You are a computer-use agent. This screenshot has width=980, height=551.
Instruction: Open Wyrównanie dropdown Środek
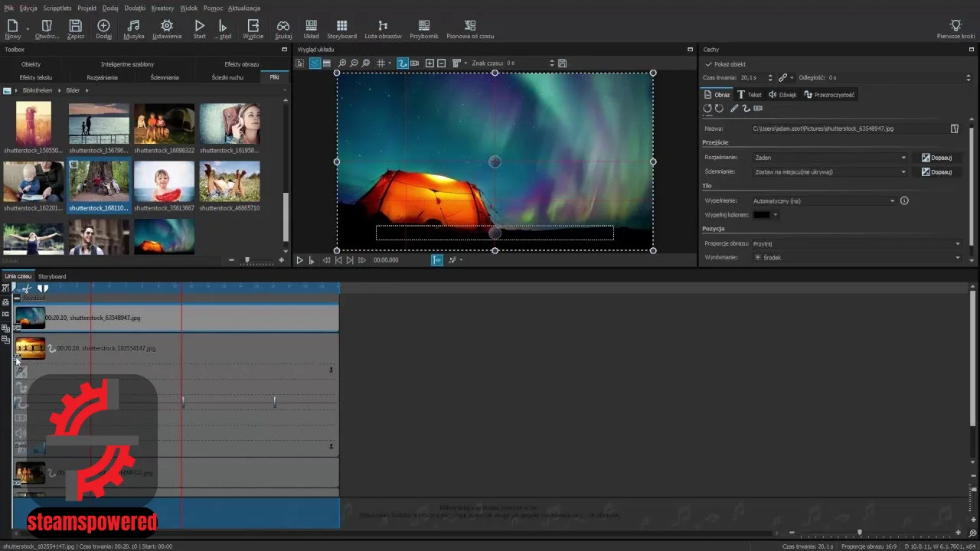click(x=856, y=258)
